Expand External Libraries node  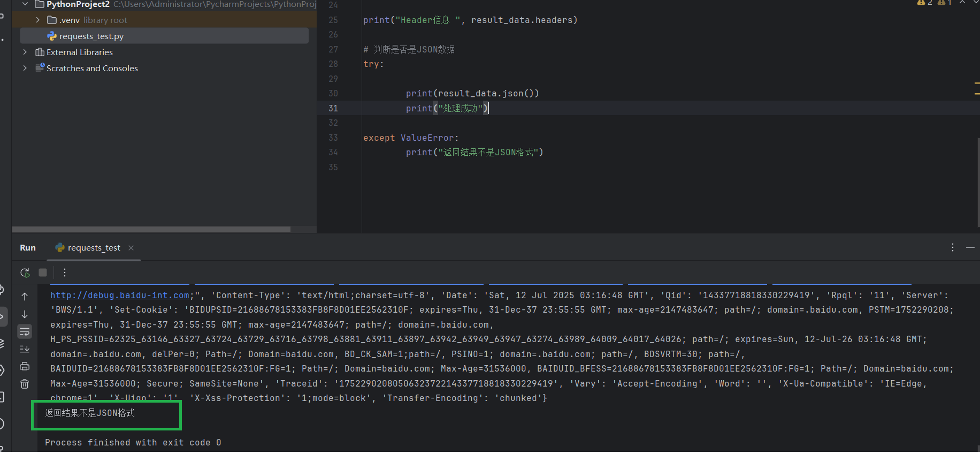coord(25,52)
